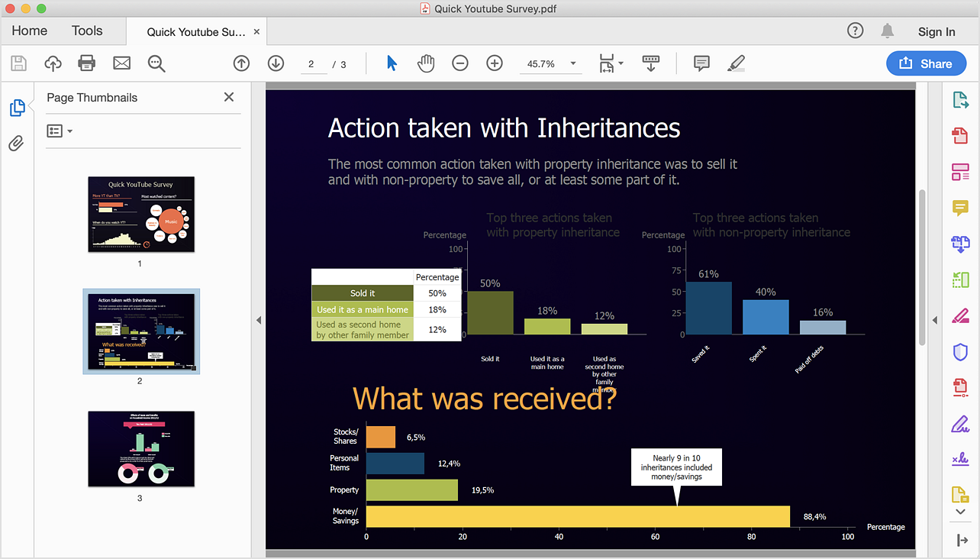Expand the thumbnail options menu

[x=60, y=131]
